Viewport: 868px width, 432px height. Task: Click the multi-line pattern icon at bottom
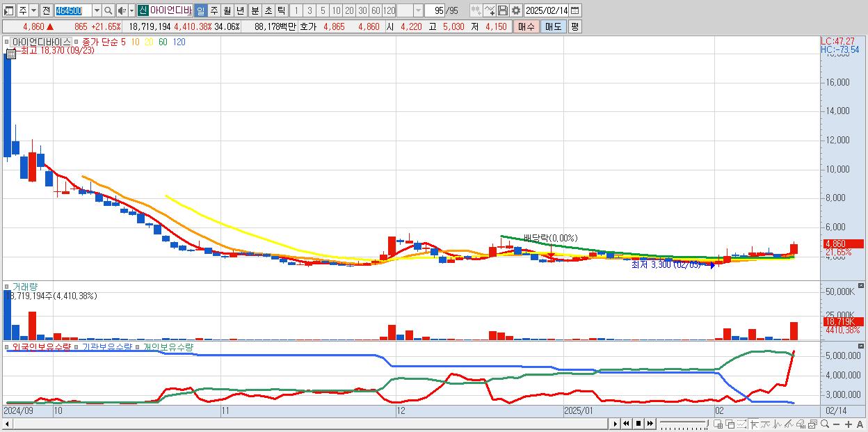coord(789,424)
